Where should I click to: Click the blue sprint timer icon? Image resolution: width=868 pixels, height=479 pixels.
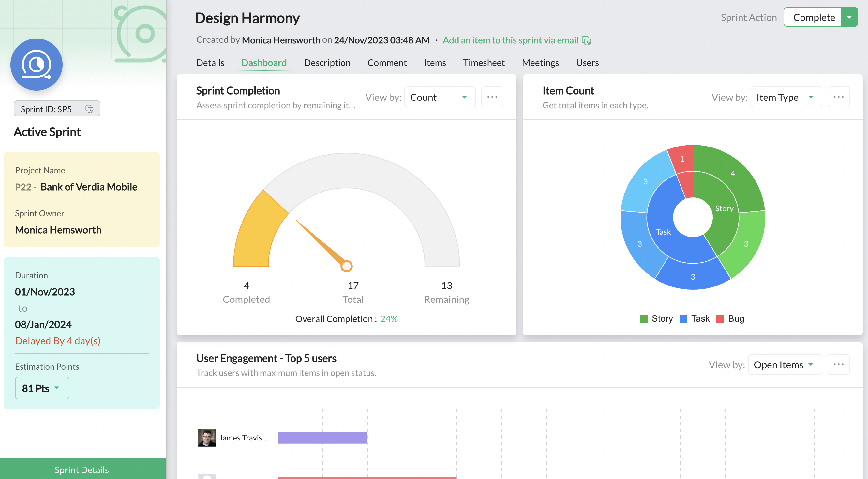click(x=37, y=64)
